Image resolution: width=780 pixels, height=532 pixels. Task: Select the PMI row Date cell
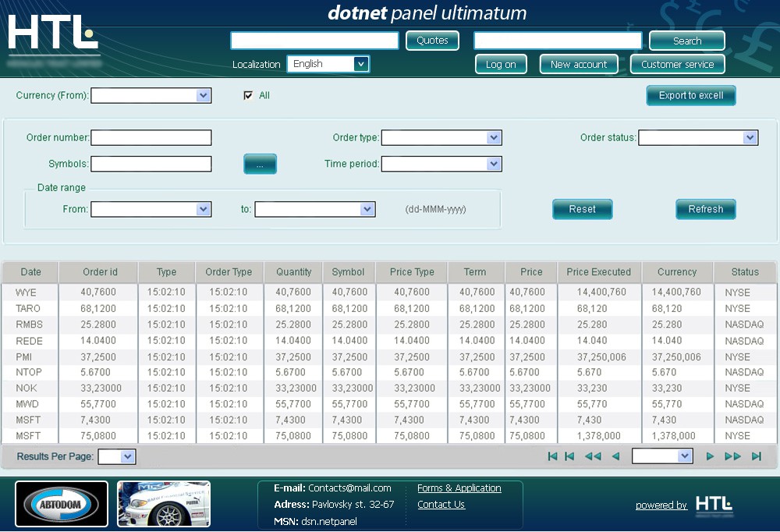click(x=30, y=356)
